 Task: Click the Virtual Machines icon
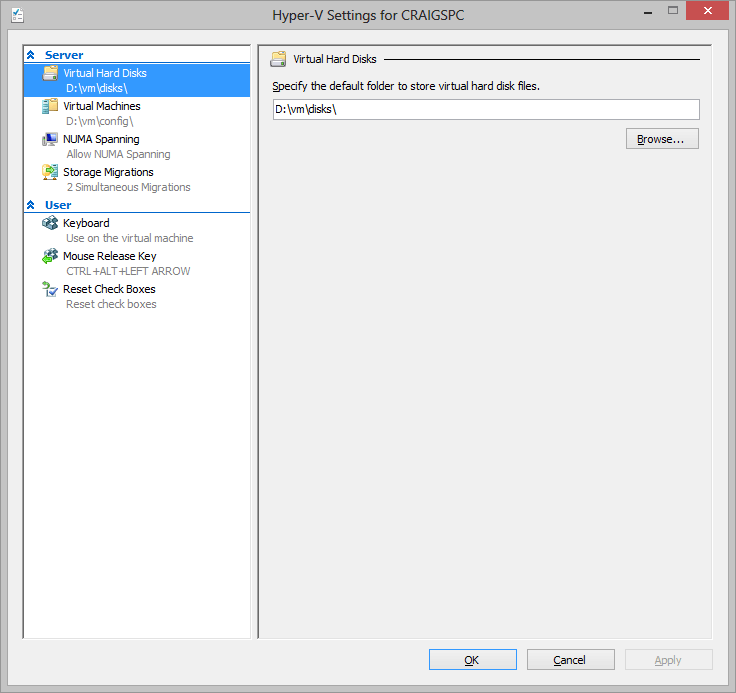coord(50,106)
